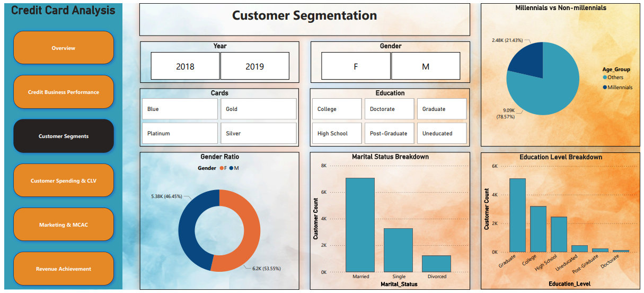
Task: Navigate to Marketing & MCAC page
Action: pyautogui.click(x=64, y=225)
